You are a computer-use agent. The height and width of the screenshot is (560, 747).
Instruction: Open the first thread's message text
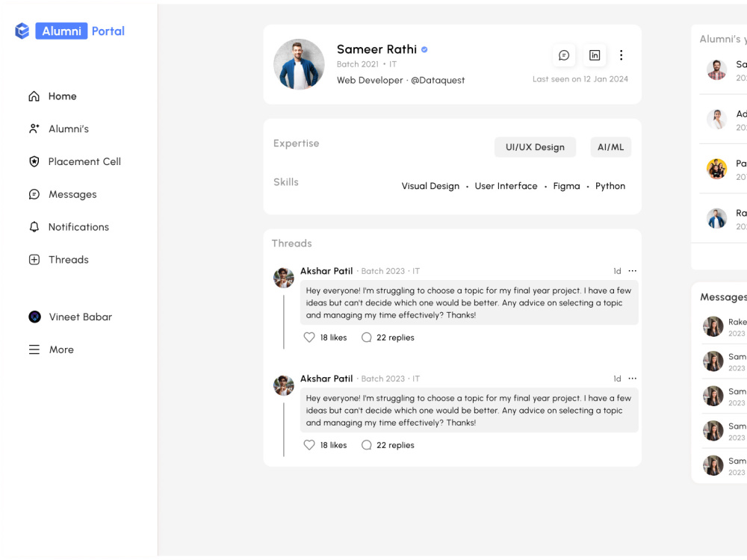[x=469, y=303]
